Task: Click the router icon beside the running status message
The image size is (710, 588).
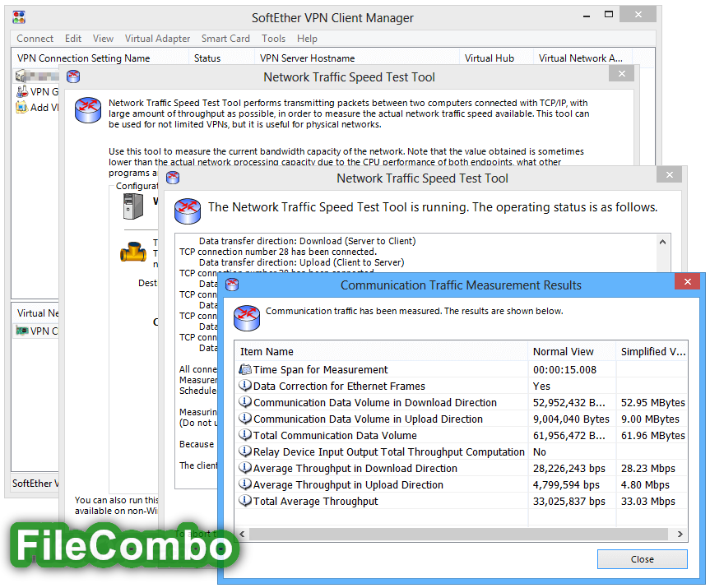Action: [x=188, y=211]
